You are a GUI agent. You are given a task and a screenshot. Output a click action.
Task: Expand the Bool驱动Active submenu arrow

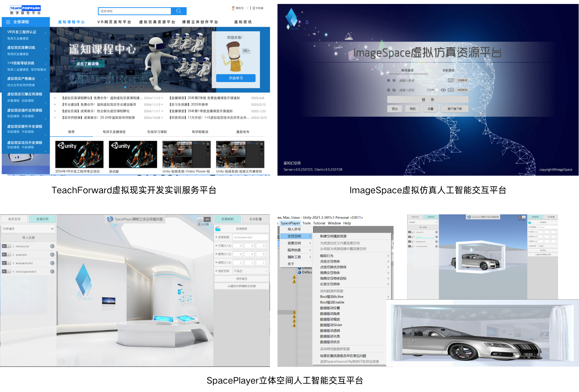click(x=388, y=297)
